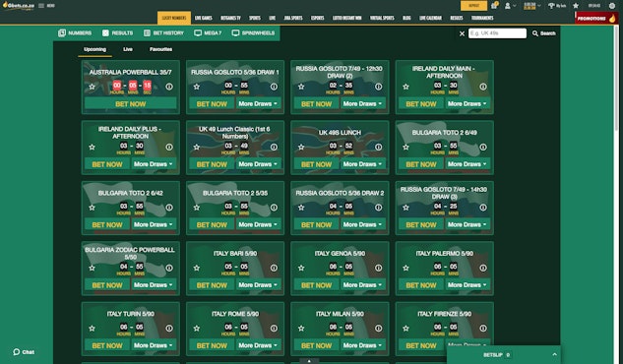Open the gift rewards icon in header

point(494,5)
